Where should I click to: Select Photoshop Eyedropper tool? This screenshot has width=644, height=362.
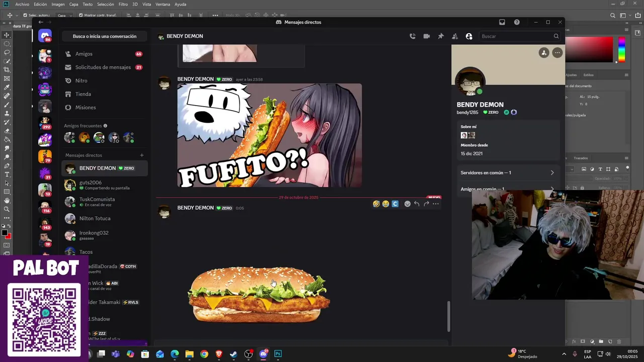point(7,87)
